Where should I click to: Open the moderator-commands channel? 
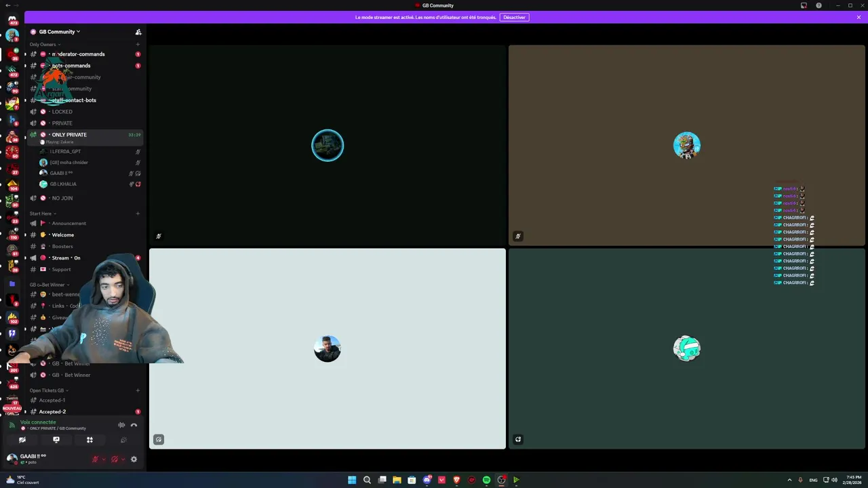[x=85, y=54]
